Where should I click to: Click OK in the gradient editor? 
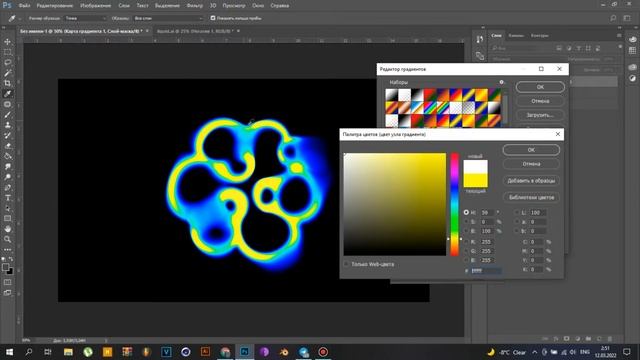click(540, 87)
